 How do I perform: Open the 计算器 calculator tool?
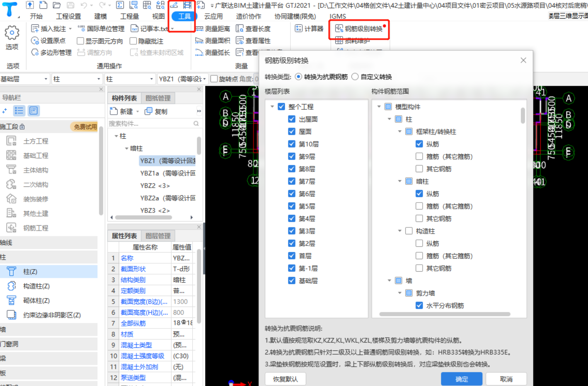309,29
